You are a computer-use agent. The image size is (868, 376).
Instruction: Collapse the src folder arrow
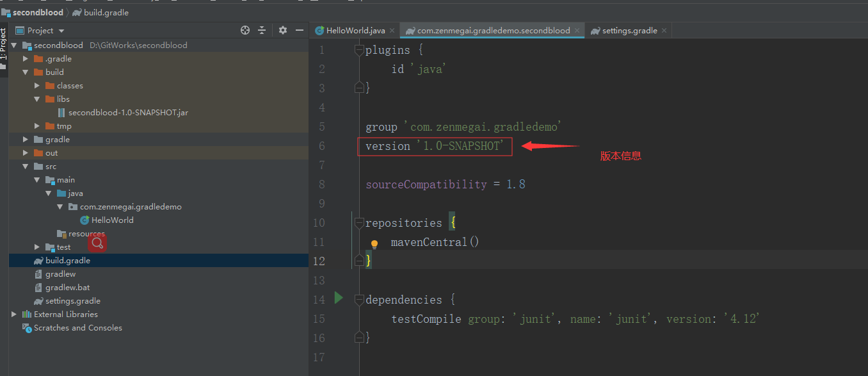tap(26, 167)
